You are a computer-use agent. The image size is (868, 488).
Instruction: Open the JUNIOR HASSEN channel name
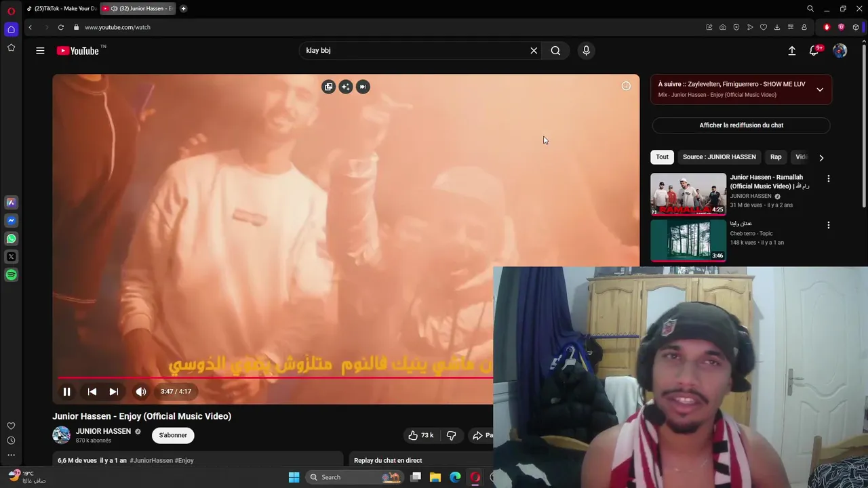tap(103, 431)
